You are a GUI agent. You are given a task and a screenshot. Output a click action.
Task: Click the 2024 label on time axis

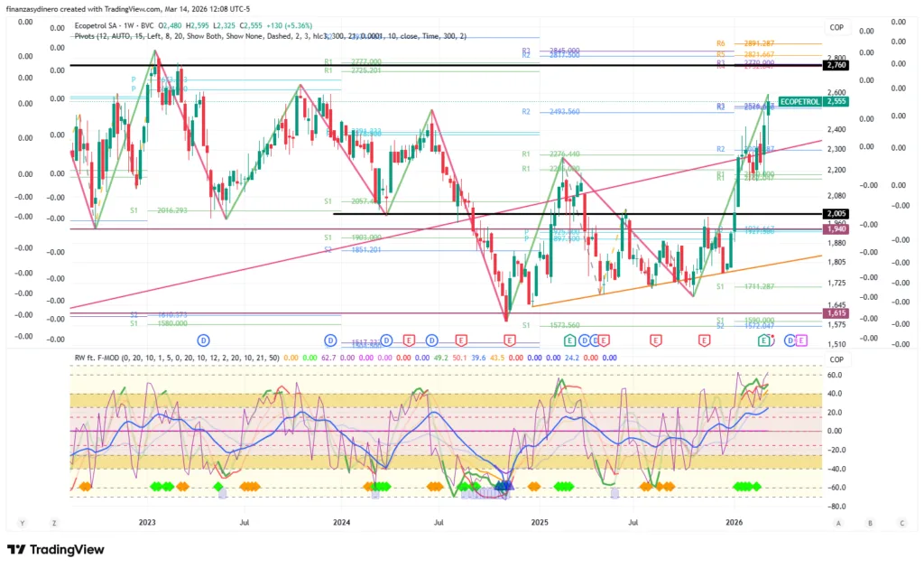coord(341,522)
